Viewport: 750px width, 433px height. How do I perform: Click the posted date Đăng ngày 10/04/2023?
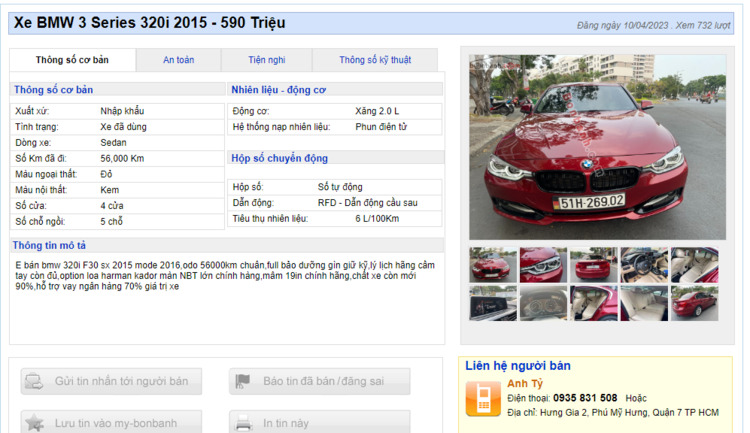622,25
